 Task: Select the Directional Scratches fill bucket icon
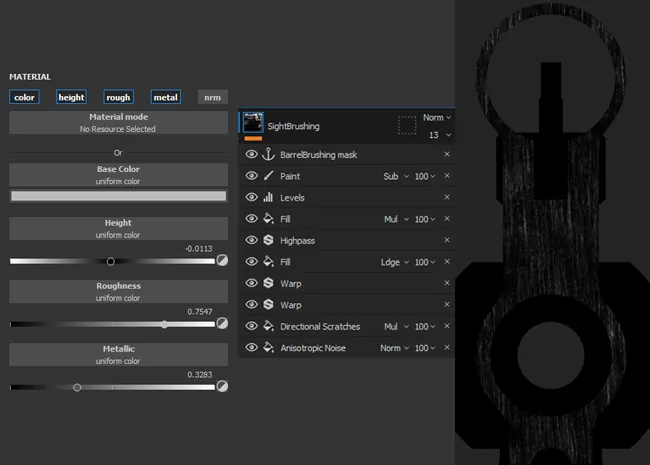point(268,326)
